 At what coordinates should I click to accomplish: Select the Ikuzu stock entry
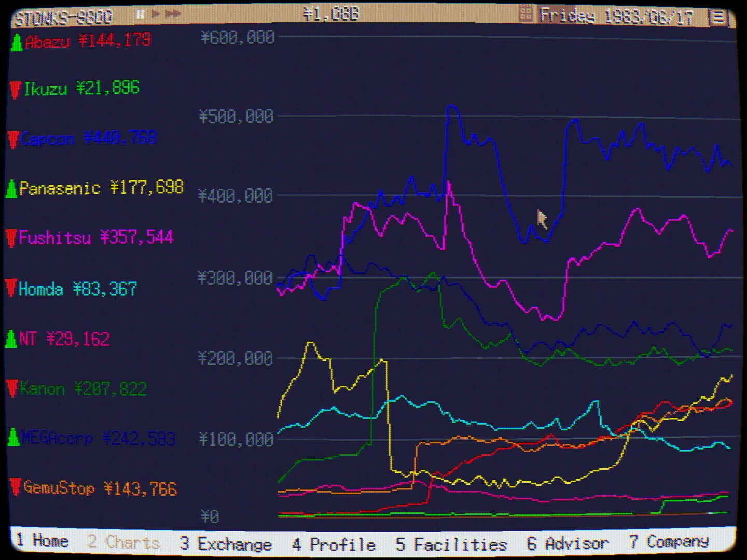tap(75, 89)
